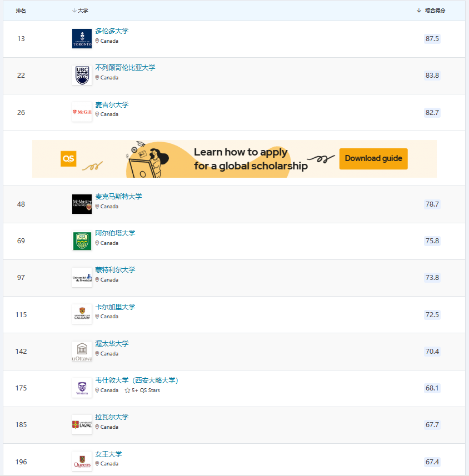The image size is (469, 476).
Task: Click rank number 48
Action: pyautogui.click(x=21, y=204)
